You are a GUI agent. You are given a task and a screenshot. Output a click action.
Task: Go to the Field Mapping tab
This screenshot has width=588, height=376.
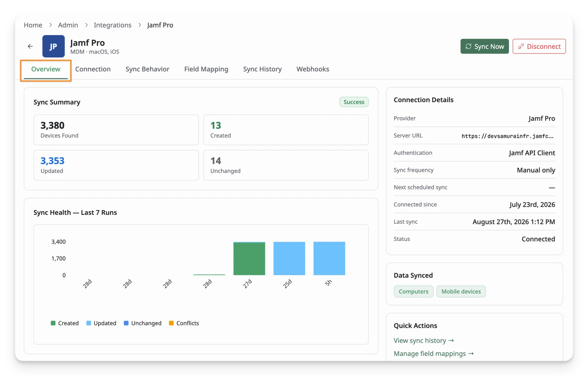coord(206,69)
